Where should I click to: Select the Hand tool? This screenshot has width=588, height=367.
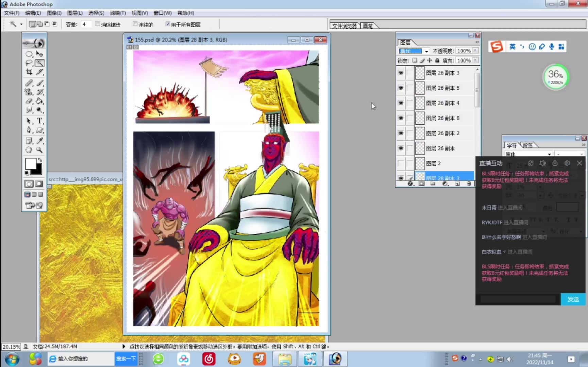click(x=29, y=150)
